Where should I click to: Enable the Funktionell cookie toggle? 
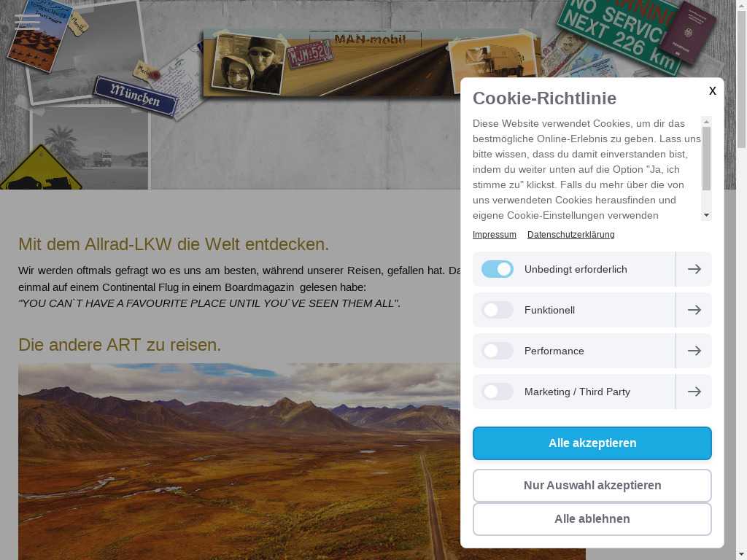(498, 310)
